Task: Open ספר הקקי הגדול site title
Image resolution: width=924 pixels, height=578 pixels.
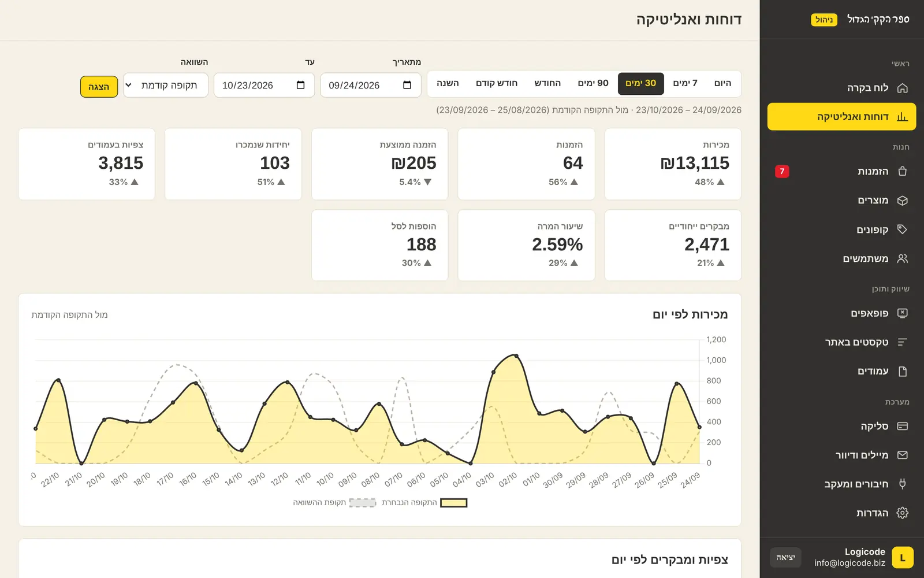Action: pos(878,19)
